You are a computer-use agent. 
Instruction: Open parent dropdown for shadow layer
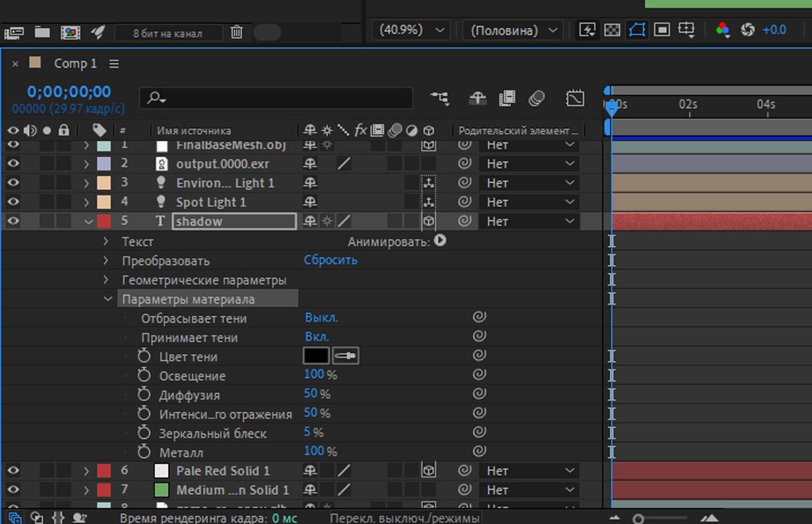[530, 221]
